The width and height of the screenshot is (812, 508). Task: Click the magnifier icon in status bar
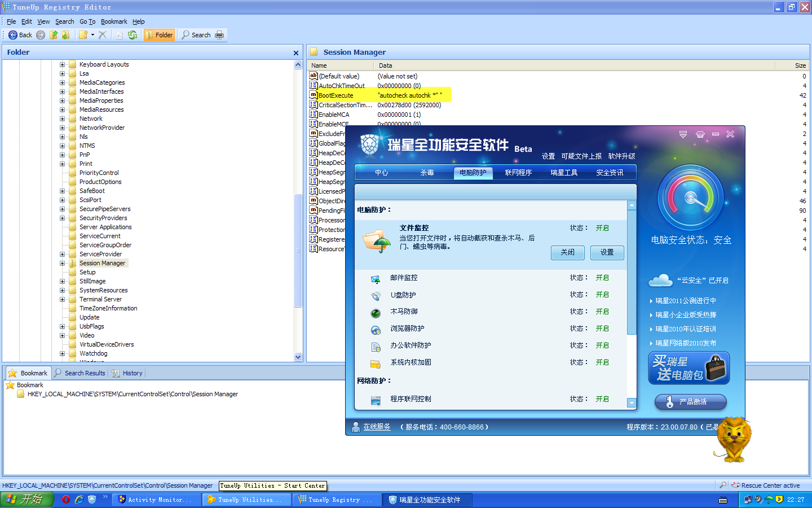click(x=723, y=485)
